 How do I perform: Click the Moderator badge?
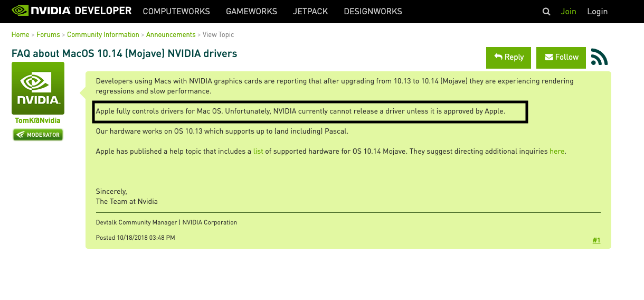click(38, 135)
